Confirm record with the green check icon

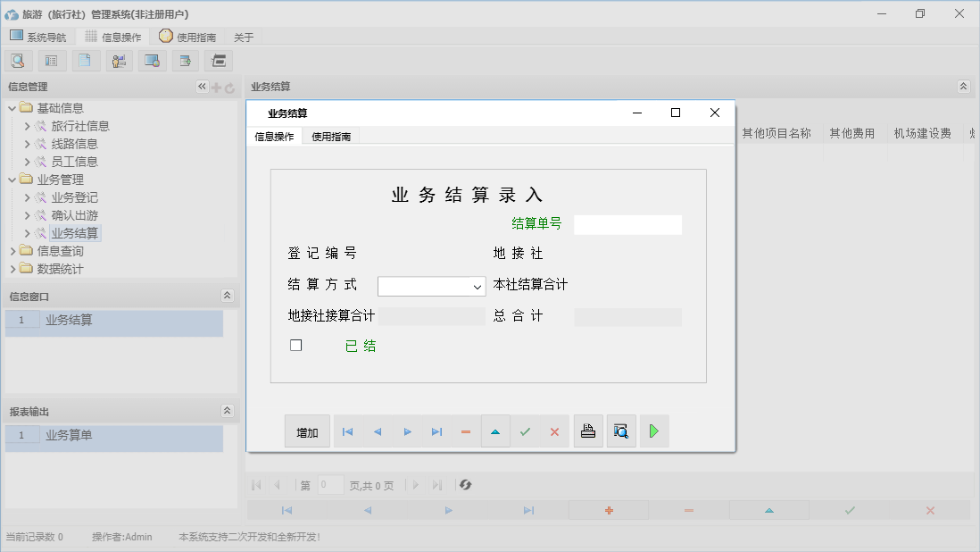[526, 431]
